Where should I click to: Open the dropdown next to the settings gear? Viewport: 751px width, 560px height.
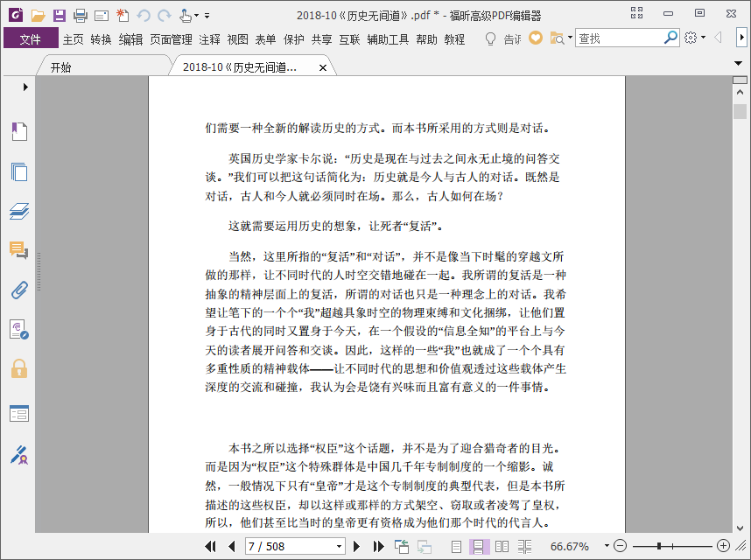703,38
